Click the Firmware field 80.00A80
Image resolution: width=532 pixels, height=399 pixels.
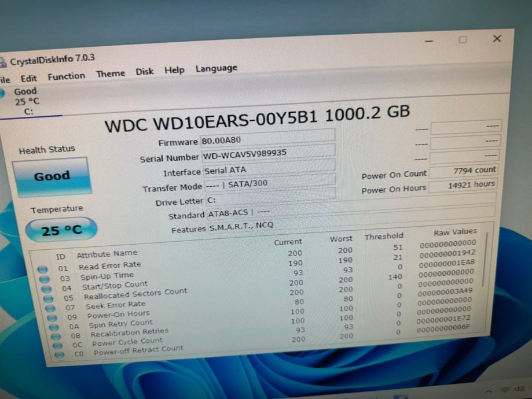pos(267,136)
